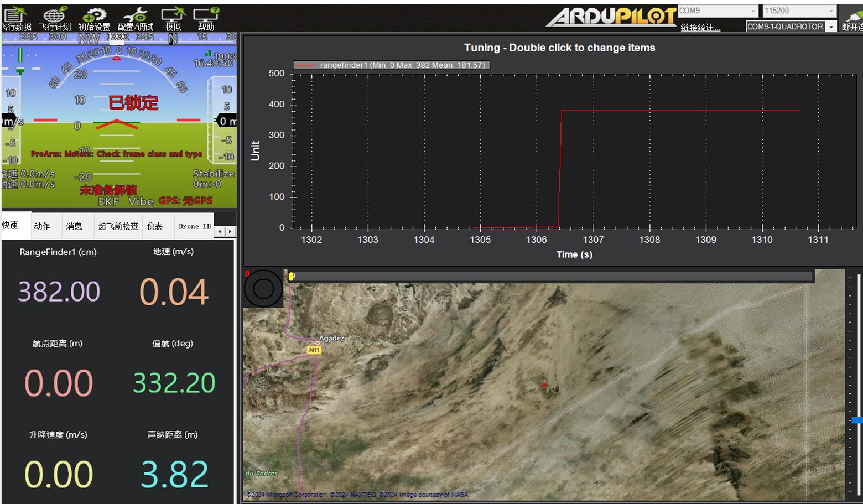Click the 链接统计 link stats link

pos(700,27)
